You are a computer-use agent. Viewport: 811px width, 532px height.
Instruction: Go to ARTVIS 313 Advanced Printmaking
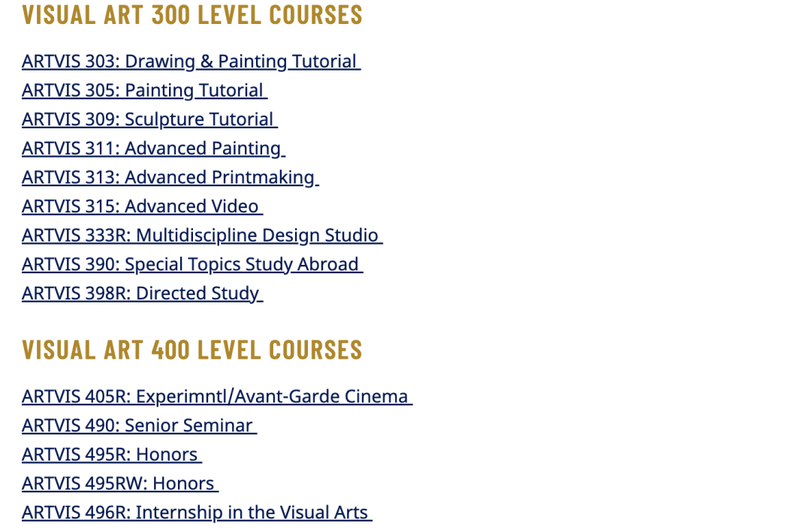170,178
